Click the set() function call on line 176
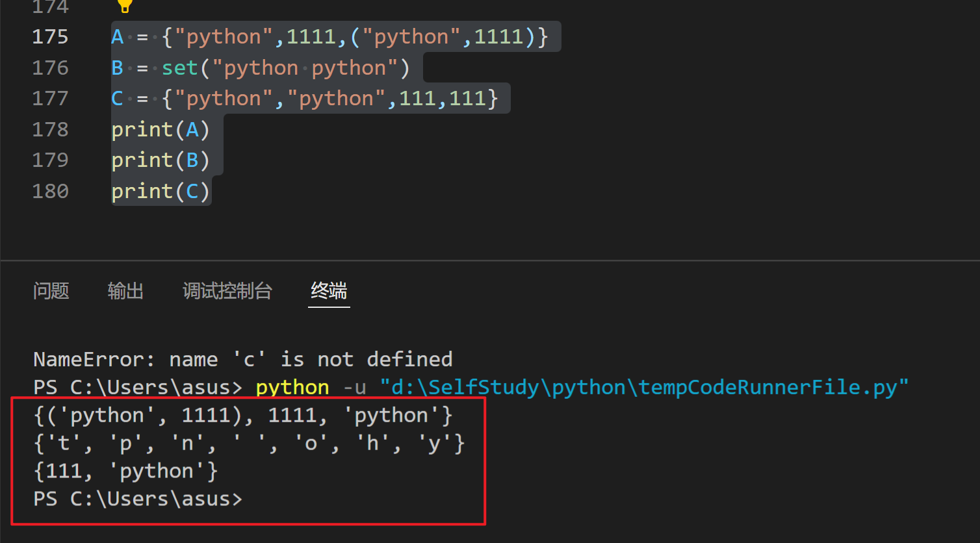Viewport: 980px width, 543px height. click(179, 68)
